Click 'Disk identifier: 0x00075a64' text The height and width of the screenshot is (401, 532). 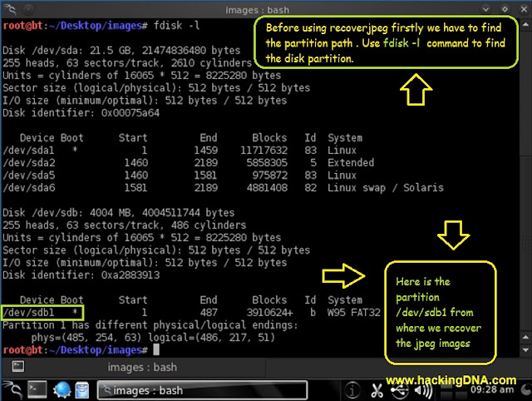pos(81,112)
